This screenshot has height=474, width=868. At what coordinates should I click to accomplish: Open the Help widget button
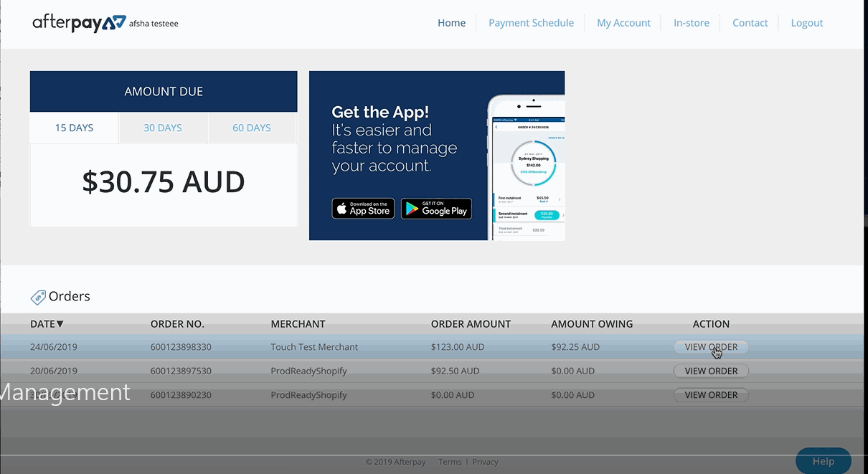point(824,461)
